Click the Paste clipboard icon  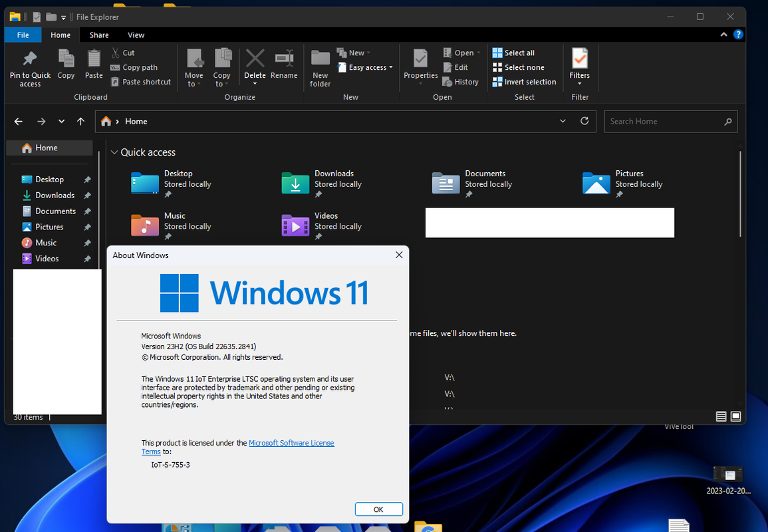tap(94, 59)
